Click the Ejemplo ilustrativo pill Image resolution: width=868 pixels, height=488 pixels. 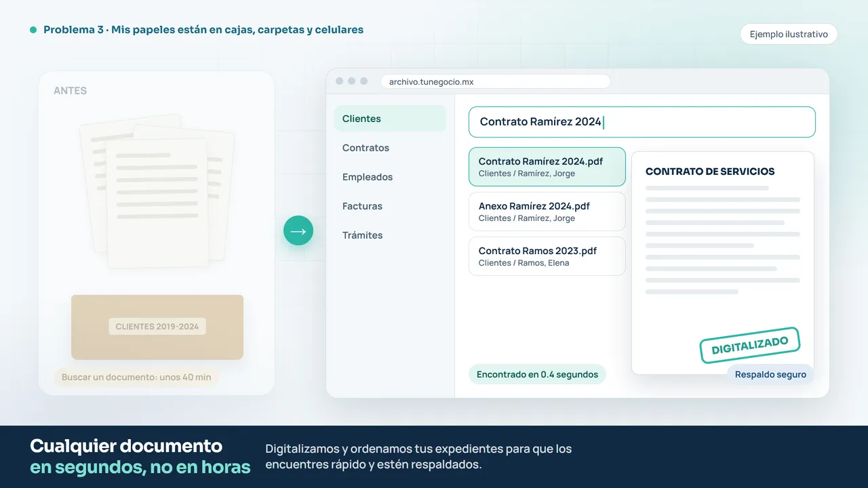pos(789,34)
